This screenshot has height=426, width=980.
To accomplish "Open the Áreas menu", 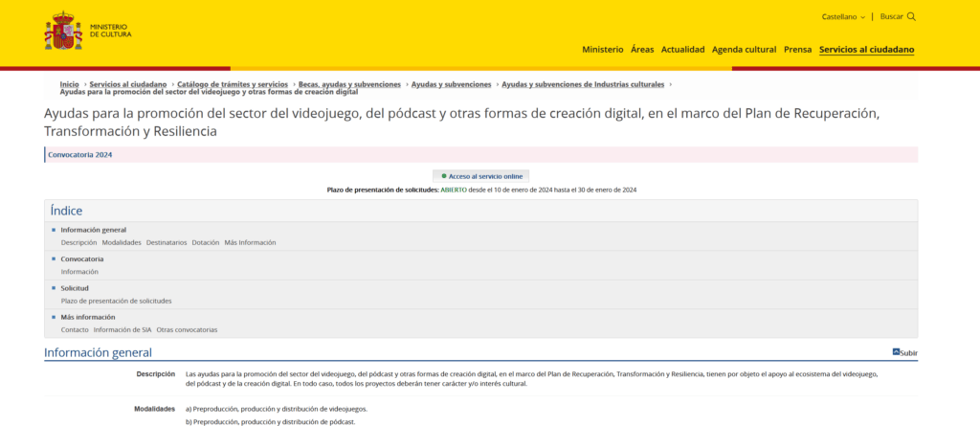I will coord(642,50).
